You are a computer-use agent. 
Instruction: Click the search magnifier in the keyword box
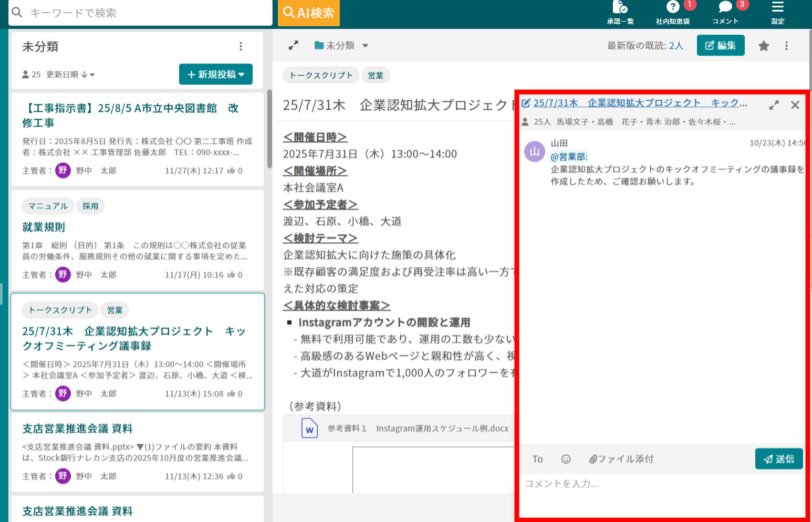17,12
